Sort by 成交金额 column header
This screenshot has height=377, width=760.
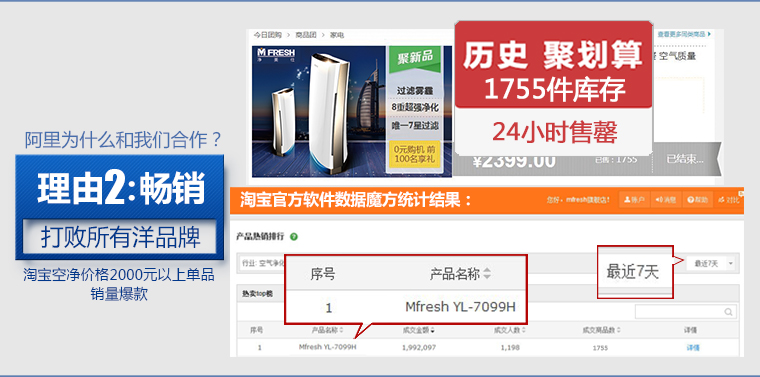[x=418, y=330]
